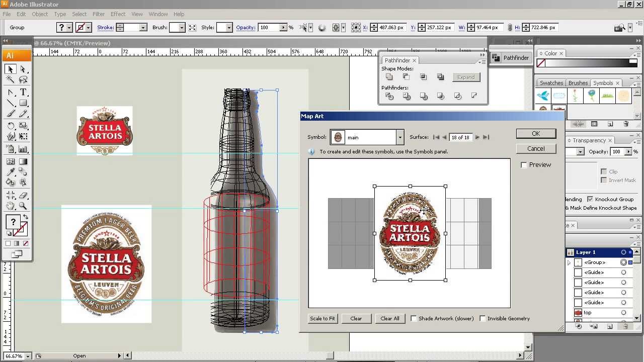Select the Eyedropper tool
Image resolution: width=644 pixels, height=362 pixels.
pyautogui.click(x=11, y=172)
